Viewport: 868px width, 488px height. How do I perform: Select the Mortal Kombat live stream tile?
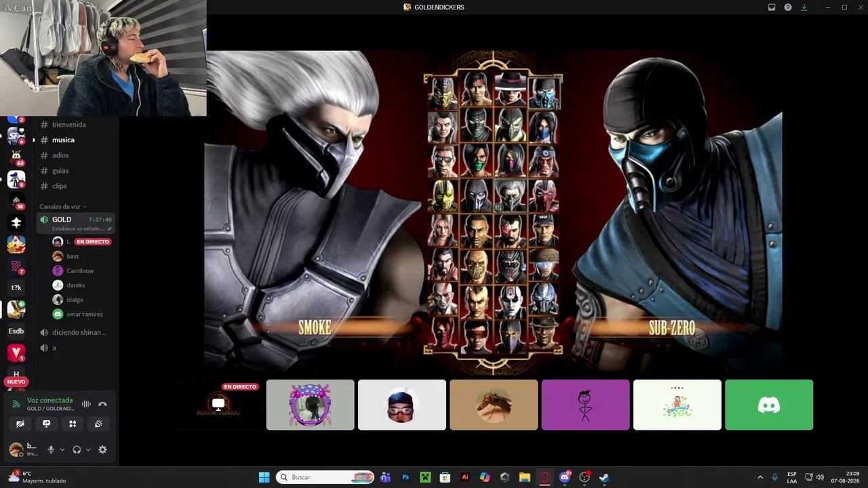coord(218,405)
